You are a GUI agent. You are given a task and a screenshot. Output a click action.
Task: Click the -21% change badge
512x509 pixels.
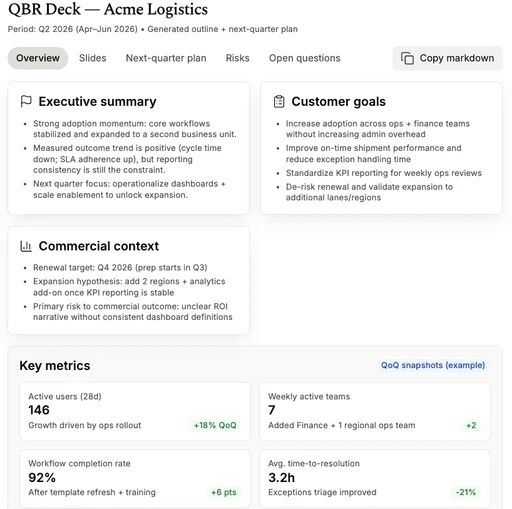(x=466, y=492)
